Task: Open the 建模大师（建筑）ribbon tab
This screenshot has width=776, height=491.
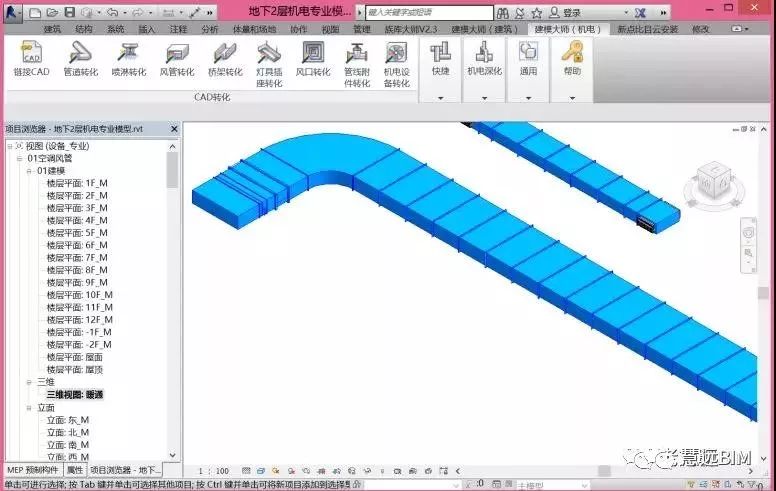Action: (484, 29)
